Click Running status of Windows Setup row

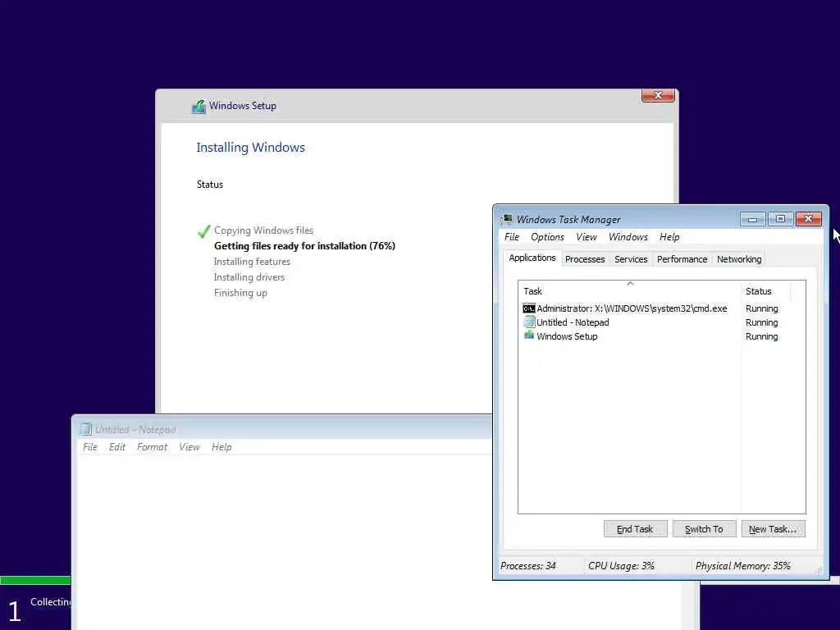761,336
